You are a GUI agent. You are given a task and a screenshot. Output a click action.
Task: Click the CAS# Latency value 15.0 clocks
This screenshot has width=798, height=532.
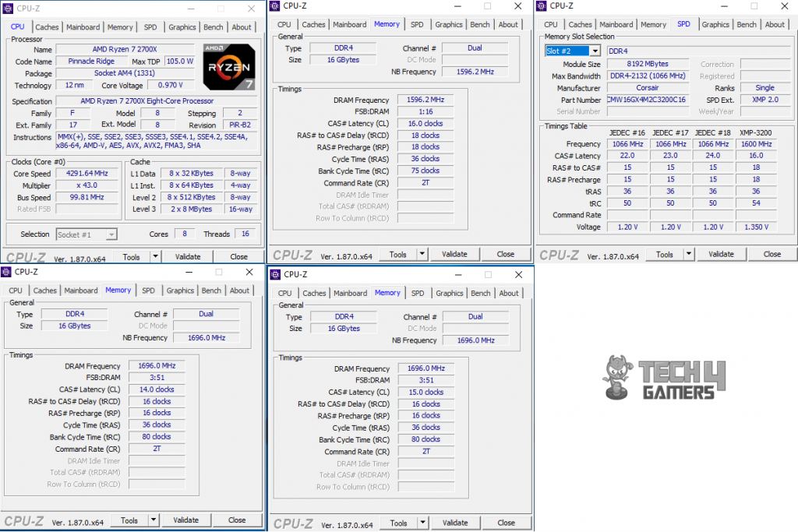pos(426,392)
